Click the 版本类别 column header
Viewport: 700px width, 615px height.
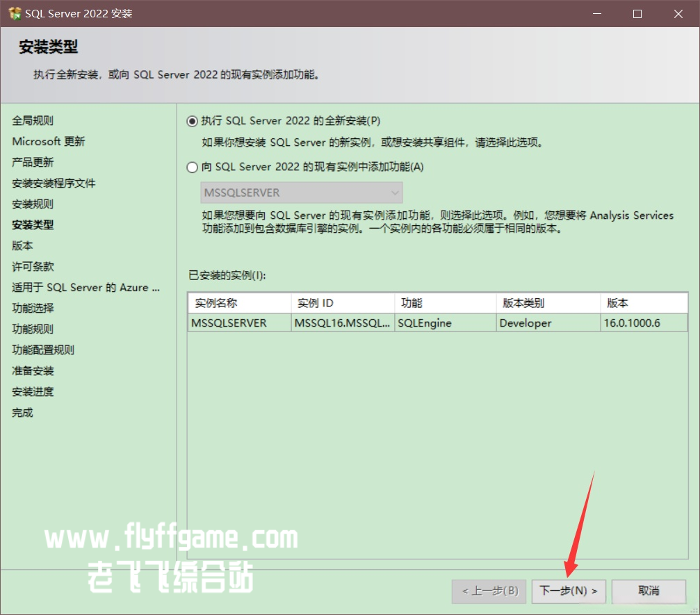point(548,303)
